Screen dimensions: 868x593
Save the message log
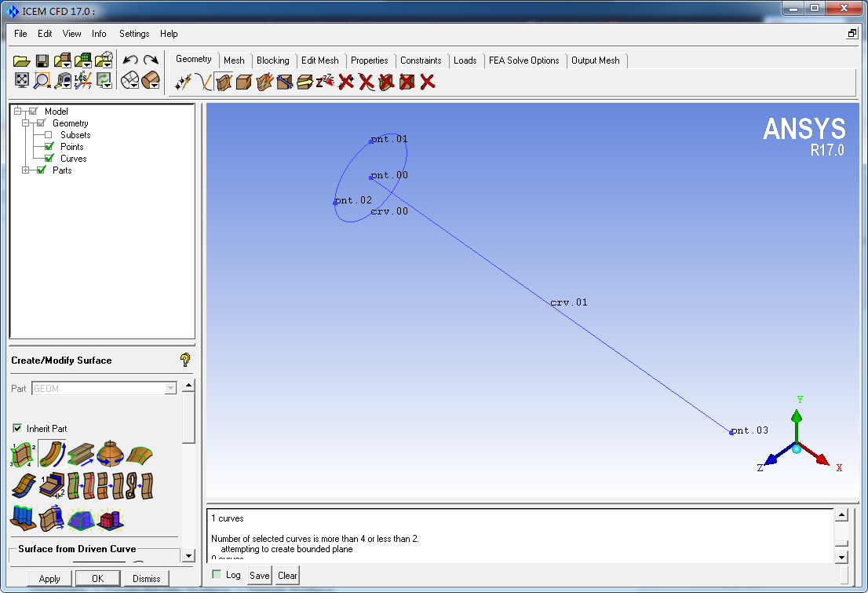click(x=259, y=575)
